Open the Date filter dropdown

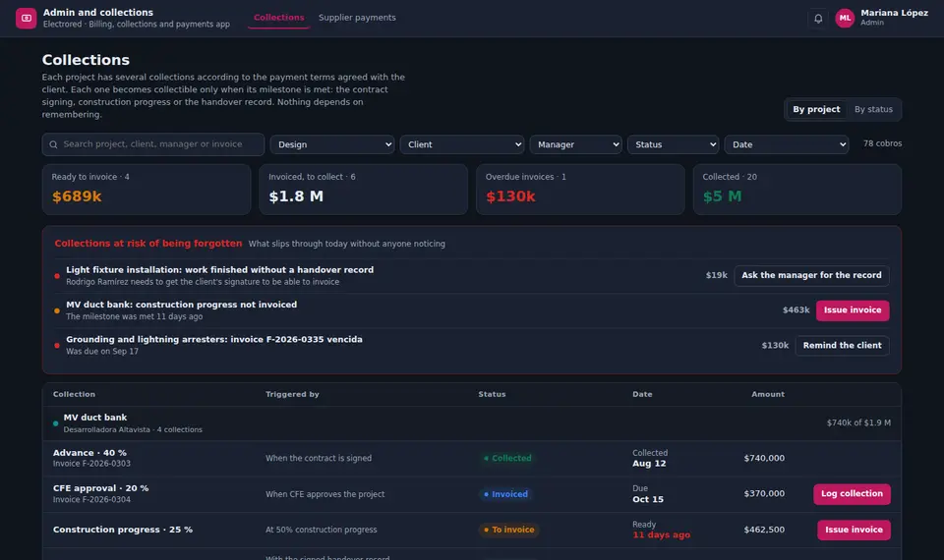[x=787, y=144]
